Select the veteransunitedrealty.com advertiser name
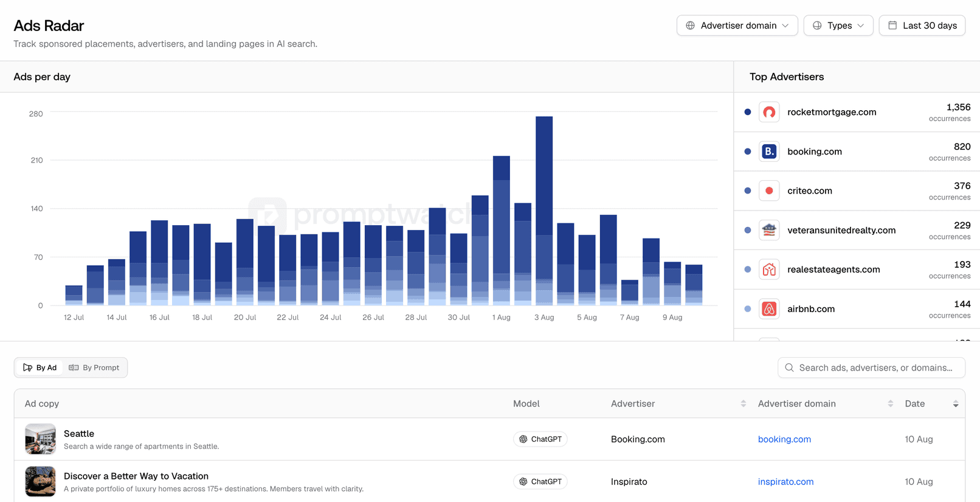Viewport: 980px width, 502px height. click(x=841, y=230)
